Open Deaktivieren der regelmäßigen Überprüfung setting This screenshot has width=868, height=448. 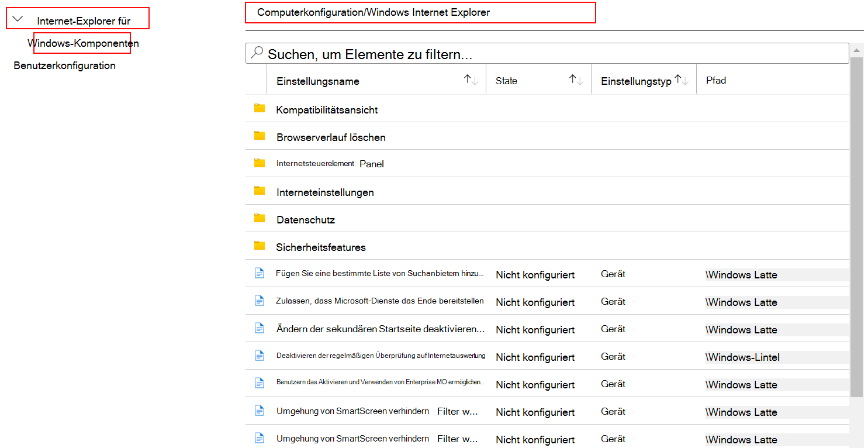pos(381,356)
